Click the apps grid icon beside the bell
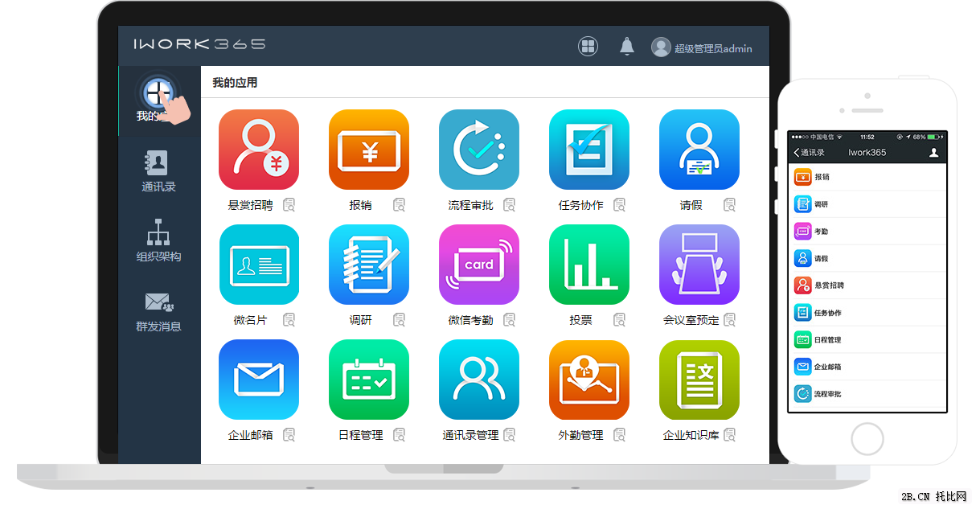 tap(588, 46)
